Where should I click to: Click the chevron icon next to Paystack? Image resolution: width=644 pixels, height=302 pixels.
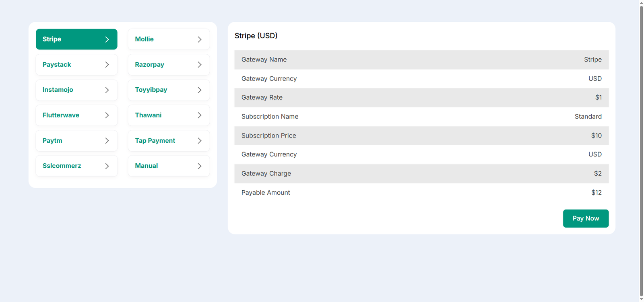point(107,65)
